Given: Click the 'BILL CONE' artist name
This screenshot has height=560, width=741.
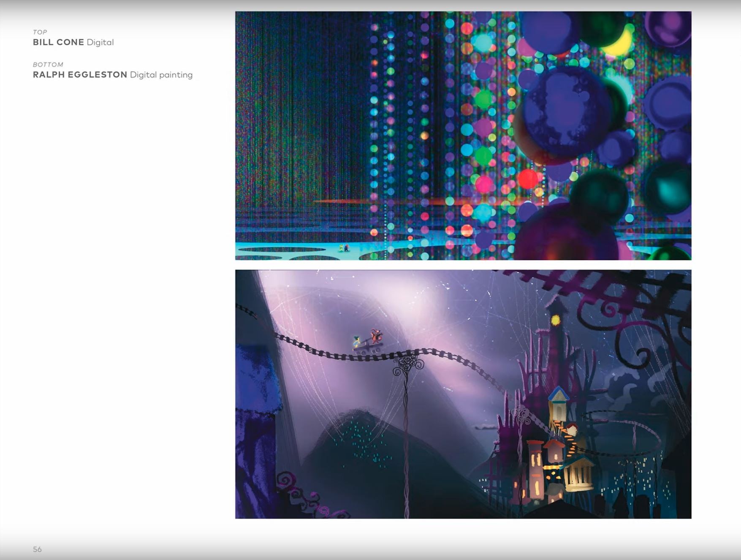Looking at the screenshot, I should 59,42.
